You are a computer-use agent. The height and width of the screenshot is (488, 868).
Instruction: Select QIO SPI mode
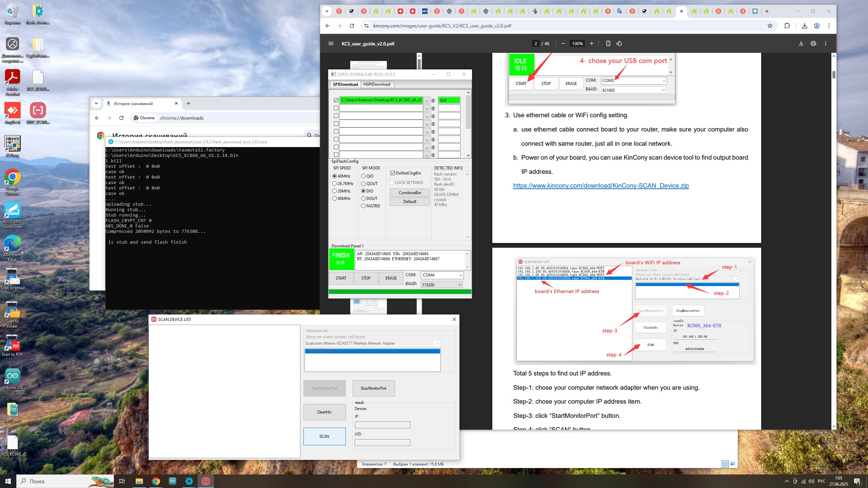[x=363, y=176]
